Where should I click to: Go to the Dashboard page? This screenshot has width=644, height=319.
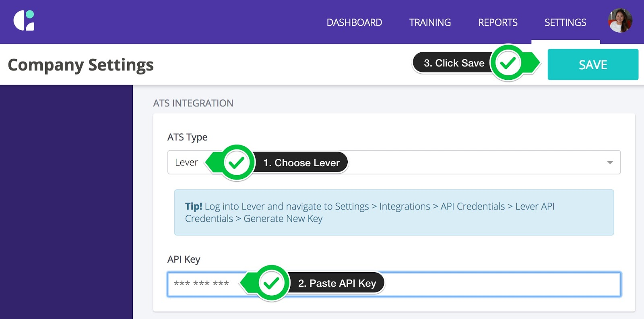[x=354, y=23]
